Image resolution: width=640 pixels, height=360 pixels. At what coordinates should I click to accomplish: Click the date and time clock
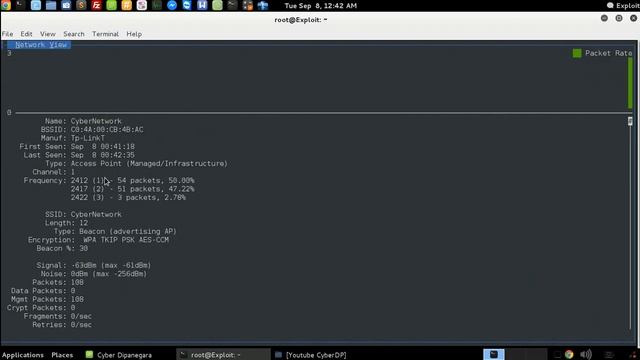320,6
